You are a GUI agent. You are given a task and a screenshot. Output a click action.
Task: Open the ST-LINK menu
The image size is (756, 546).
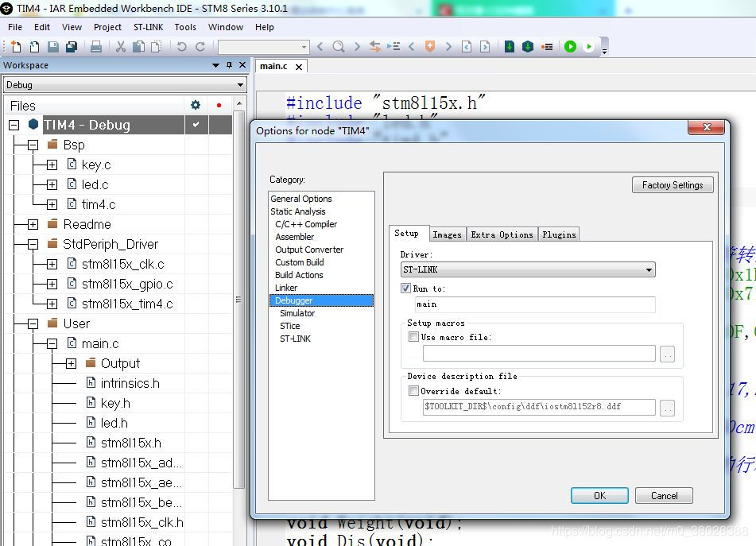[x=148, y=26]
